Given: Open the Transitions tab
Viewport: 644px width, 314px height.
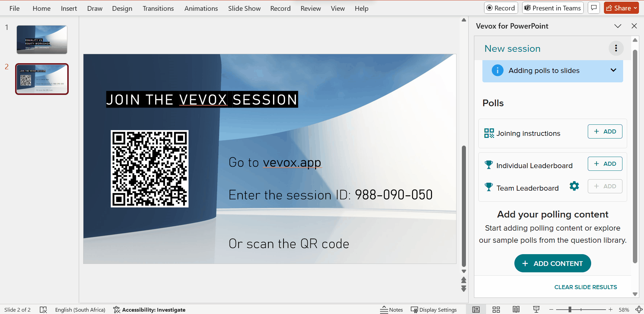Looking at the screenshot, I should (158, 8).
